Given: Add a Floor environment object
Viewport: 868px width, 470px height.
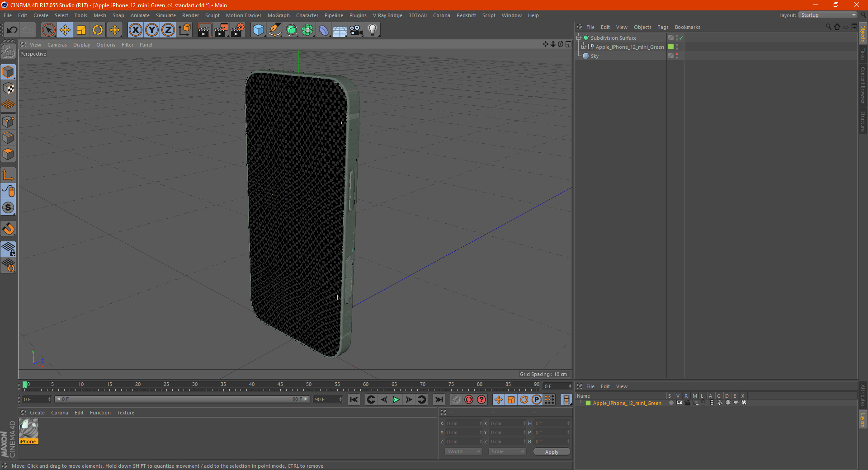Looking at the screenshot, I should [340, 30].
